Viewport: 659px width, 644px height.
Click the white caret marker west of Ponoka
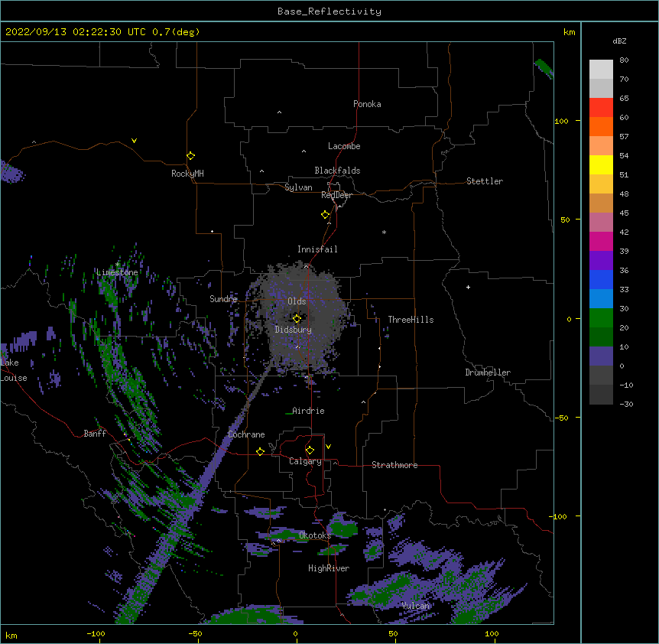279,112
